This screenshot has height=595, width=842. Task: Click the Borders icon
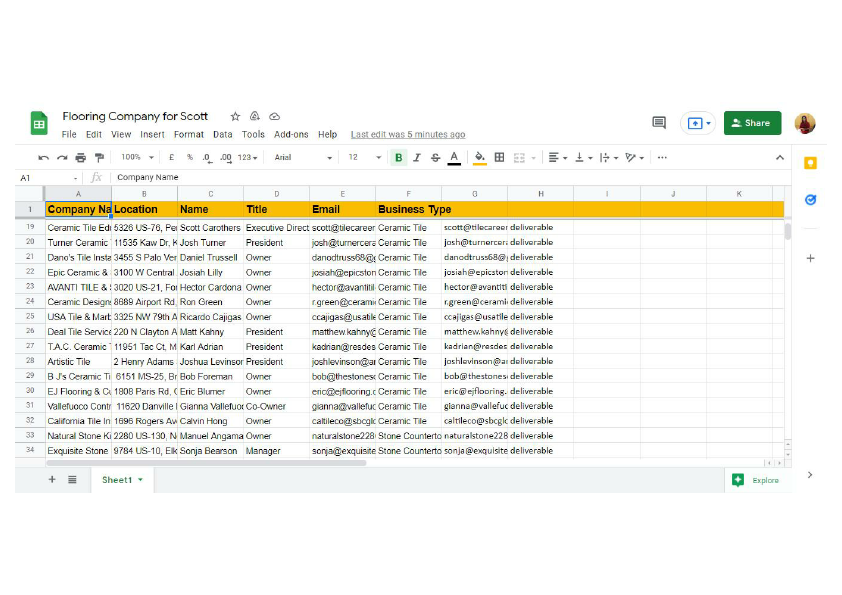click(x=499, y=157)
